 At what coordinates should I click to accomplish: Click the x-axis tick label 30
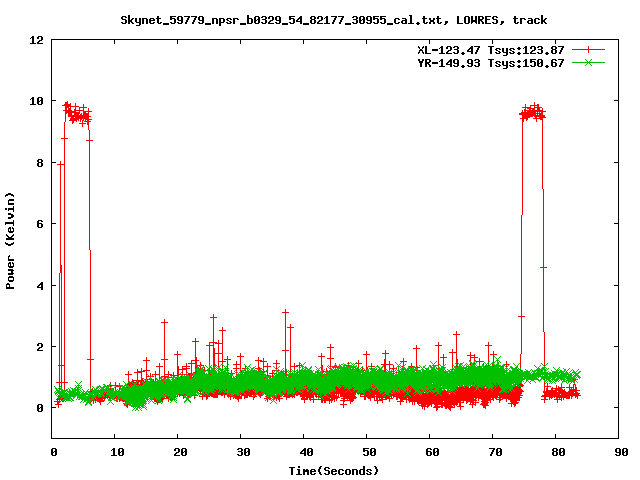(243, 452)
